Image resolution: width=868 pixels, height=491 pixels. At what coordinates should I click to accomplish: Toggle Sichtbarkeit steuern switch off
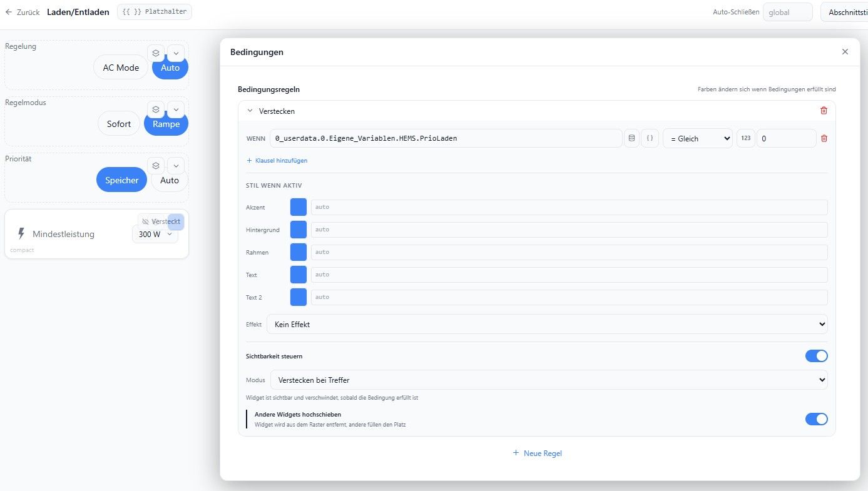point(816,356)
